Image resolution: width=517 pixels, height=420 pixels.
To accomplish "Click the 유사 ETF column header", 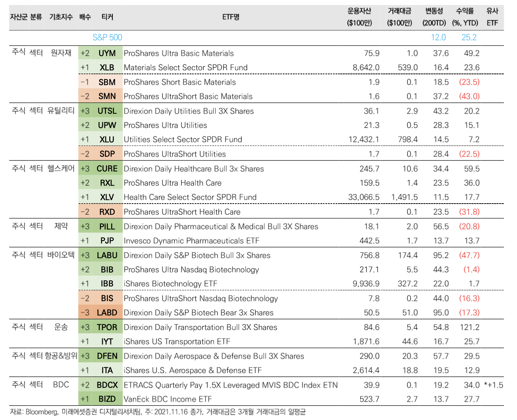I will click(492, 17).
